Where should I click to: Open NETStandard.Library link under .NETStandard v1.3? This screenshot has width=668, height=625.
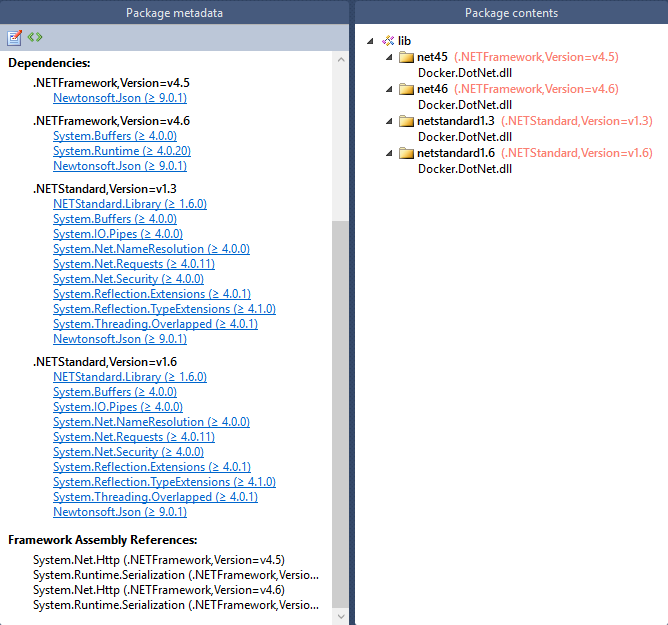coord(130,204)
